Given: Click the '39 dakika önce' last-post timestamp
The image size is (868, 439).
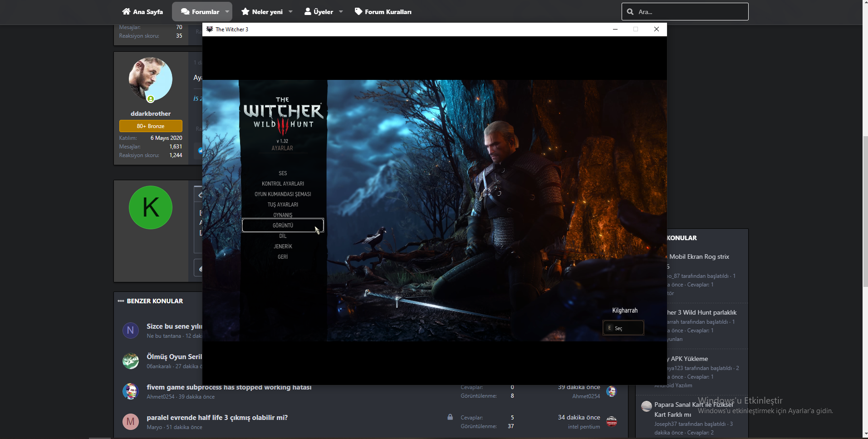Looking at the screenshot, I should 579,387.
